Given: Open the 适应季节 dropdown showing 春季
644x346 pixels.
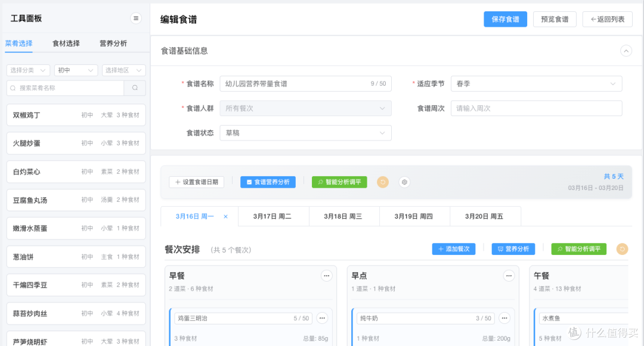Looking at the screenshot, I should pyautogui.click(x=536, y=83).
